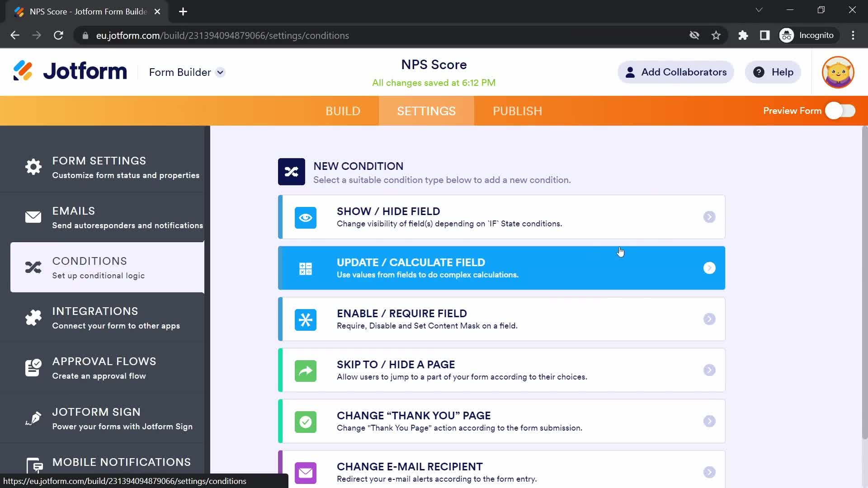Expand the Show/Hide Field condition row
The image size is (868, 488).
(x=709, y=216)
